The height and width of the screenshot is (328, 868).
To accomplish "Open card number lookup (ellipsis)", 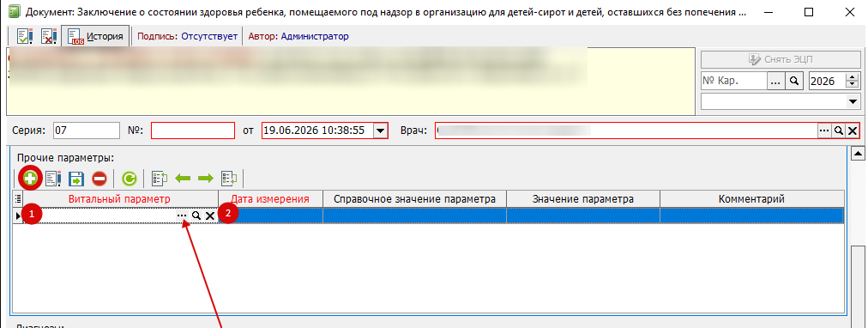I will pyautogui.click(x=775, y=81).
